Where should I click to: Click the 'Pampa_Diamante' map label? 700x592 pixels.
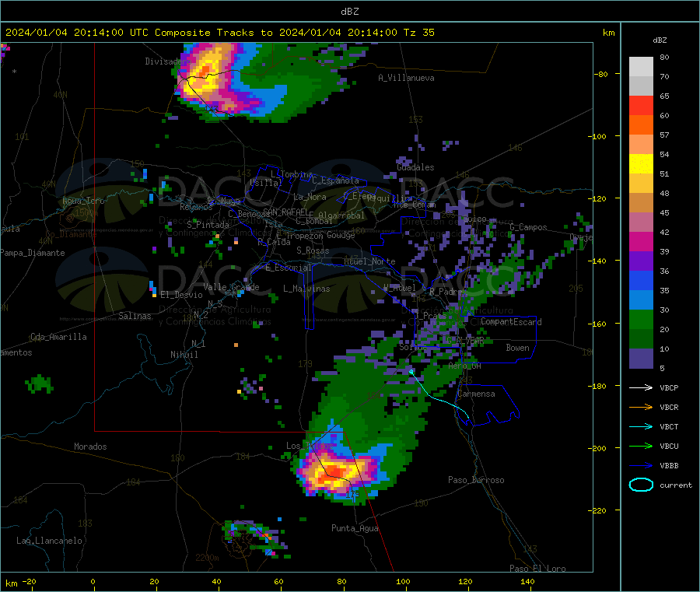point(33,253)
